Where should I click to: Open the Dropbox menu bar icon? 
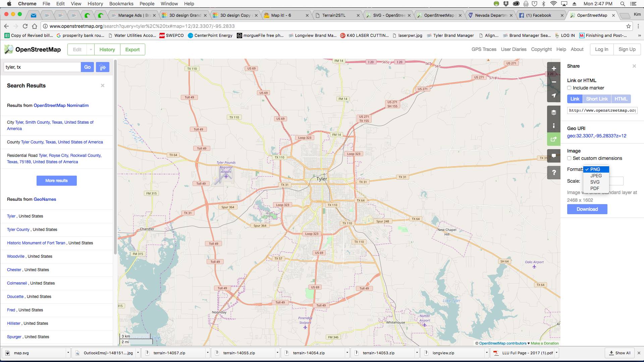(506, 4)
